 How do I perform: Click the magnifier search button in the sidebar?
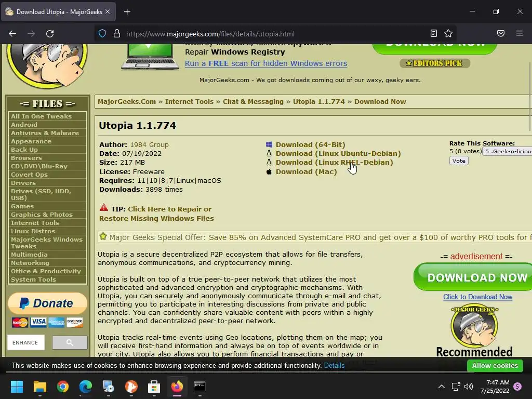coord(70,342)
